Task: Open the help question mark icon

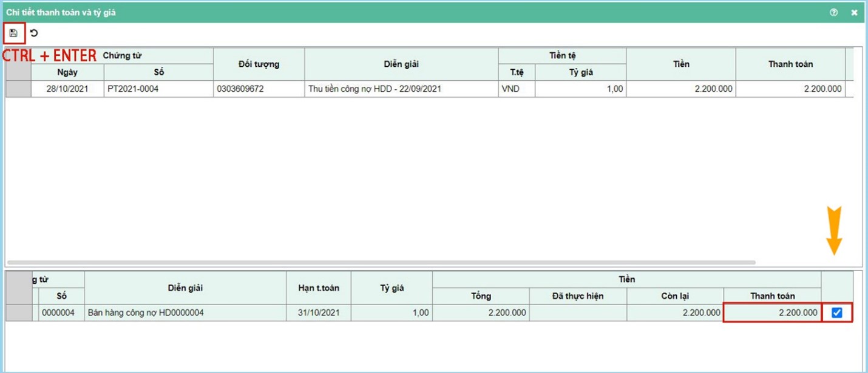Action: (x=833, y=12)
